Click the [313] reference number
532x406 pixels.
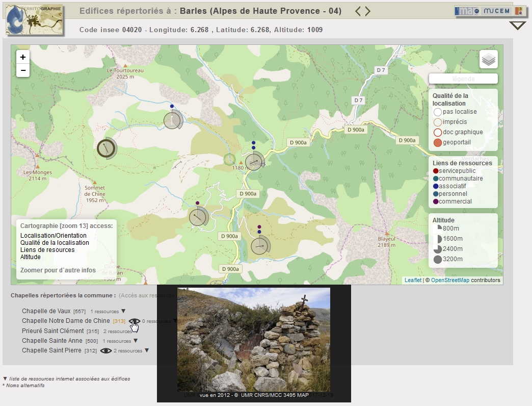(119, 321)
